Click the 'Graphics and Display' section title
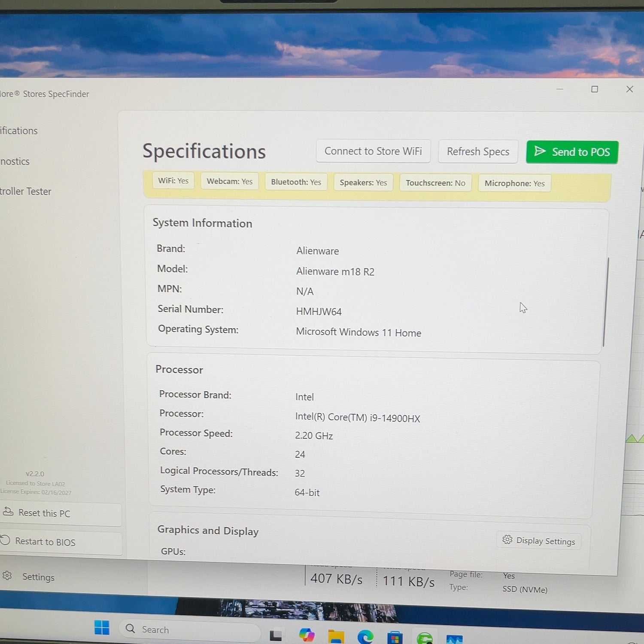 click(x=208, y=531)
